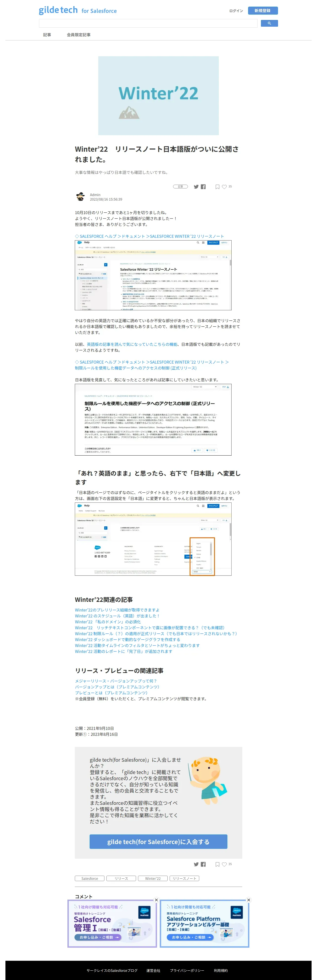
Task: Open the 記事 tab
Action: (x=47, y=35)
